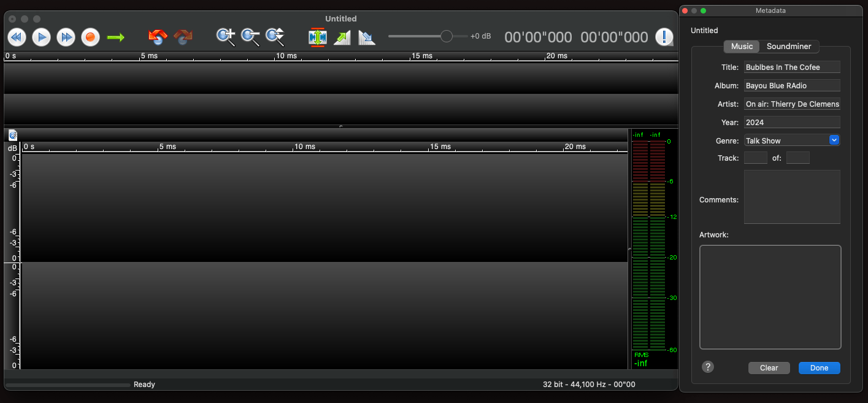Click the blue Done button

(819, 368)
